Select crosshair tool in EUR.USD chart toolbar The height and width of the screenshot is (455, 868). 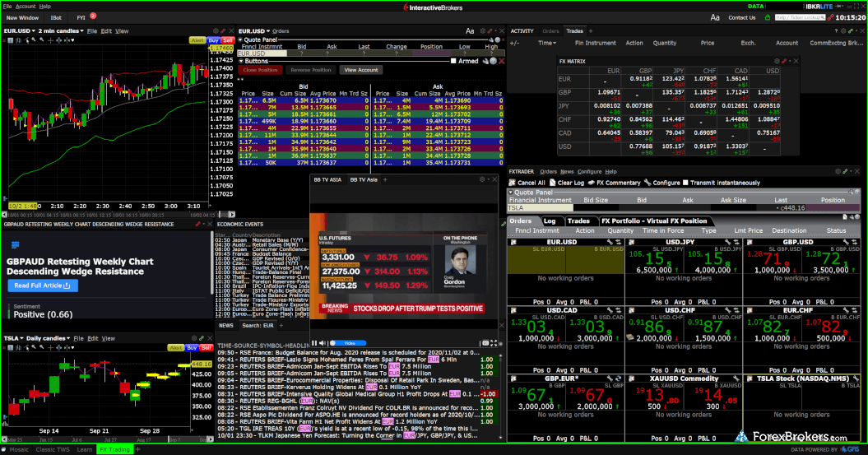pos(50,39)
